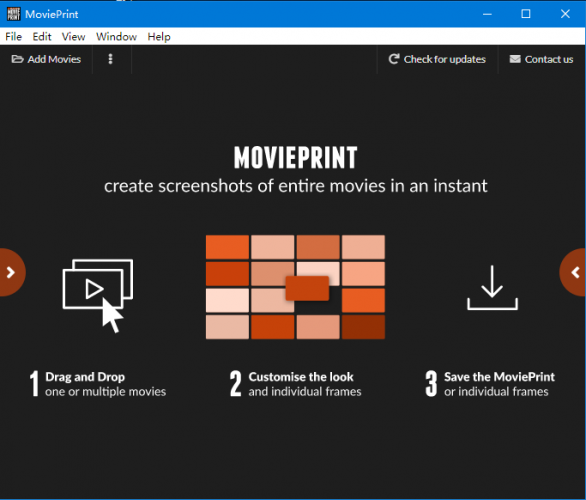Open the Help menu

pyautogui.click(x=159, y=37)
